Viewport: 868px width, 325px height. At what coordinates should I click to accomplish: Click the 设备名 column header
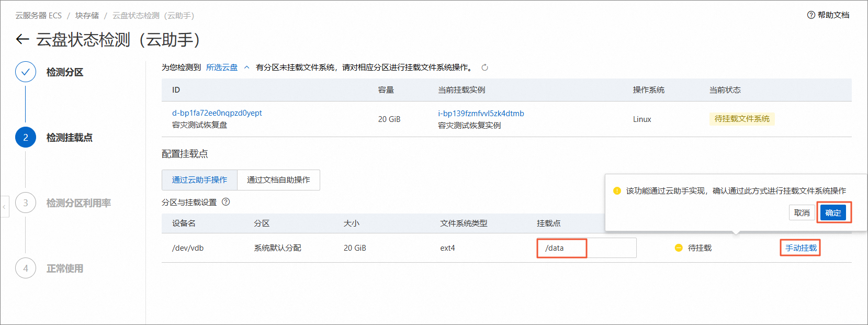click(184, 223)
